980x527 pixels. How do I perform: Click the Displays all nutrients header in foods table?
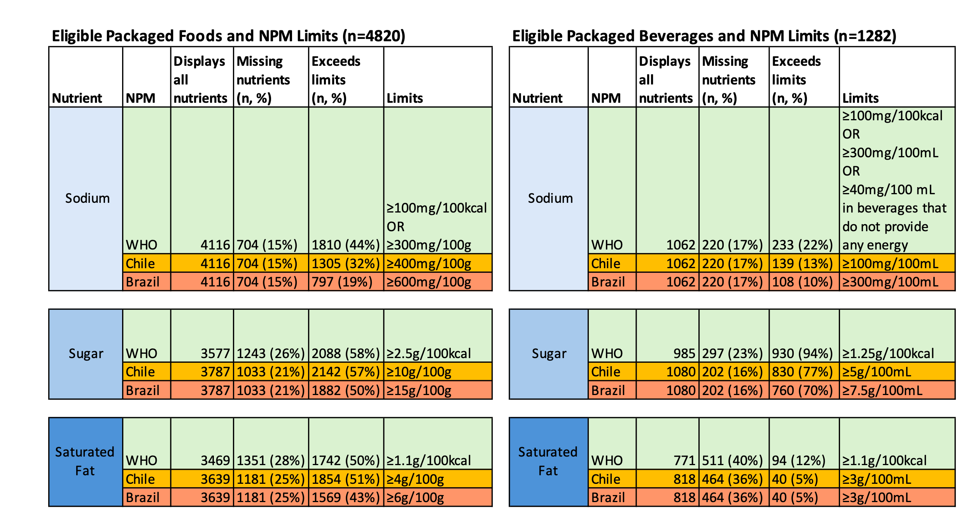click(x=200, y=79)
